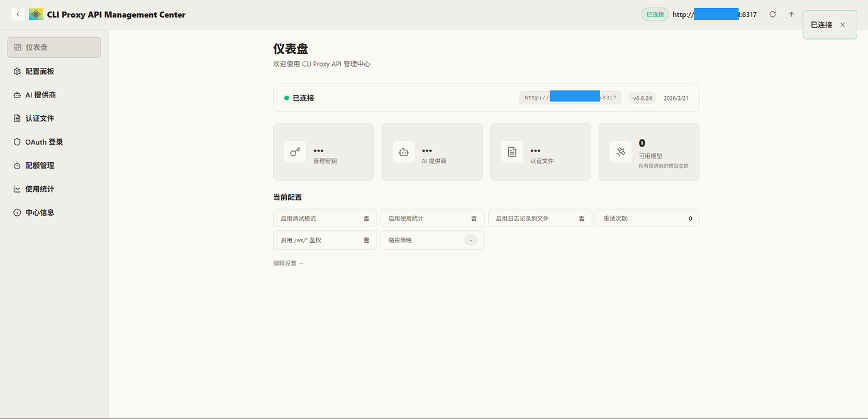This screenshot has height=419, width=868.
Task: Click the 启用使用统计 setting row
Action: click(433, 218)
